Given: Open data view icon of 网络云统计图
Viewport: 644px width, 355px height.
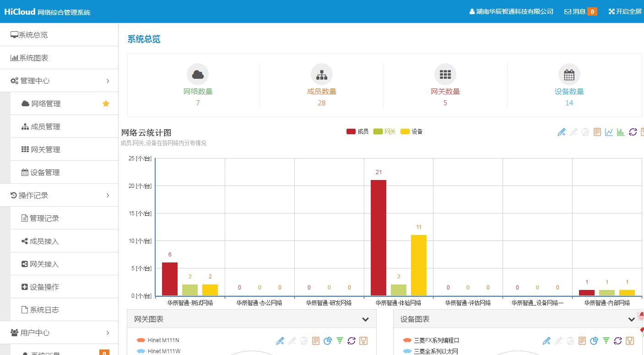Looking at the screenshot, I should point(597,132).
